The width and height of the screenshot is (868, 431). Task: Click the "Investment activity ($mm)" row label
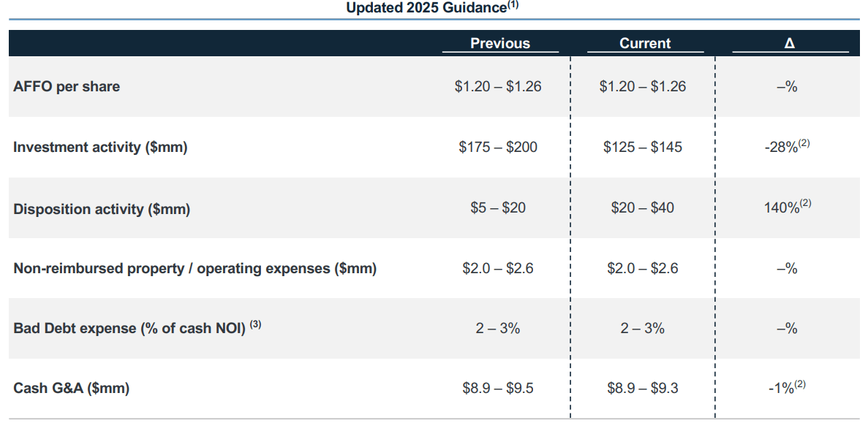click(100, 147)
